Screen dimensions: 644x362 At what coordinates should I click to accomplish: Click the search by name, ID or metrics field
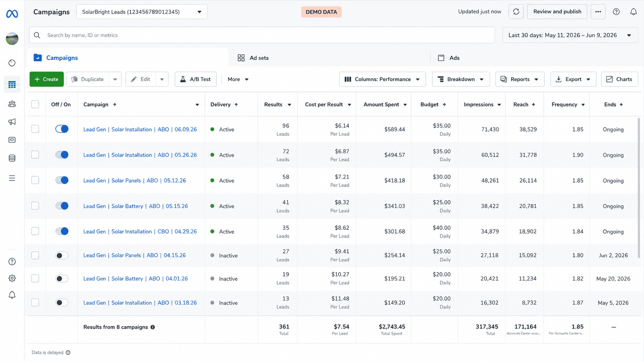point(262,35)
